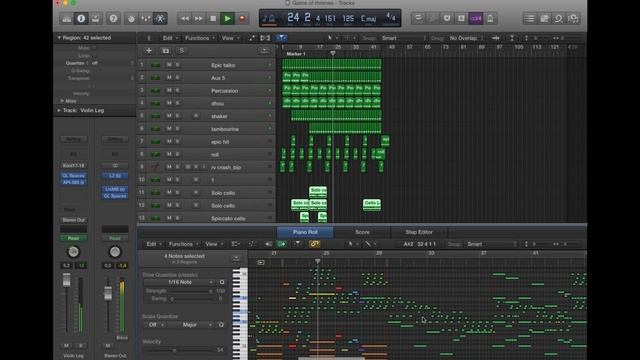Click the Stop transport button
Screen dimensions: 640x360
[x=213, y=18]
